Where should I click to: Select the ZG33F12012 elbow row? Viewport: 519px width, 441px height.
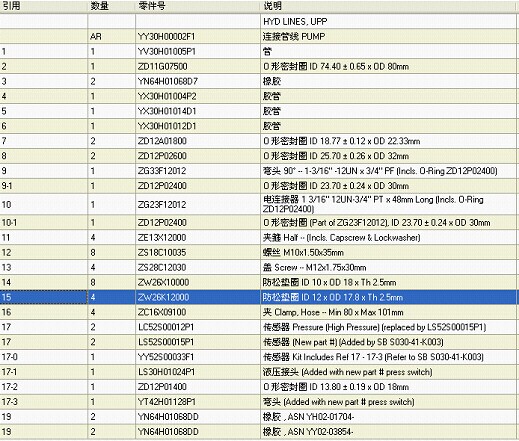tap(259, 171)
